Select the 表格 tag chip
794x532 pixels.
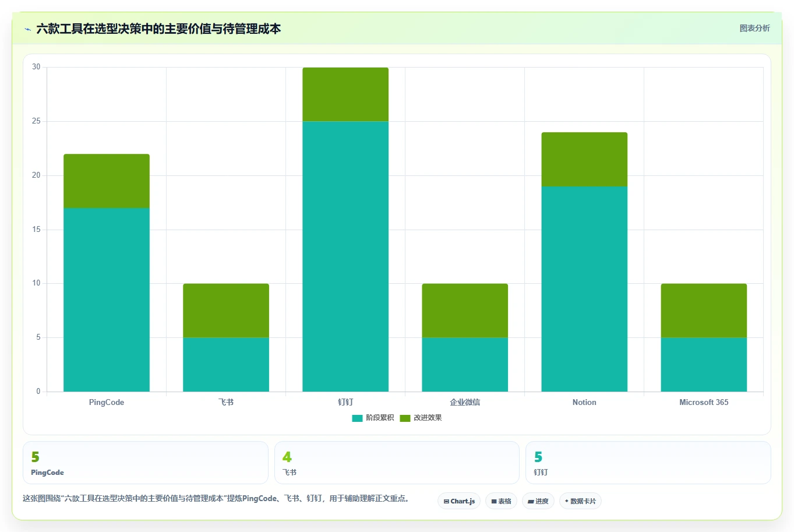point(501,501)
